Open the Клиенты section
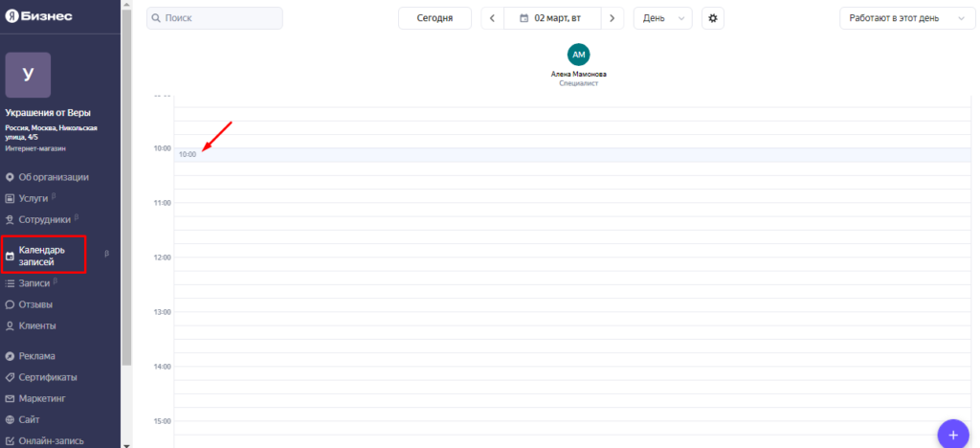Screen dimensions: 980x448 coord(37,325)
